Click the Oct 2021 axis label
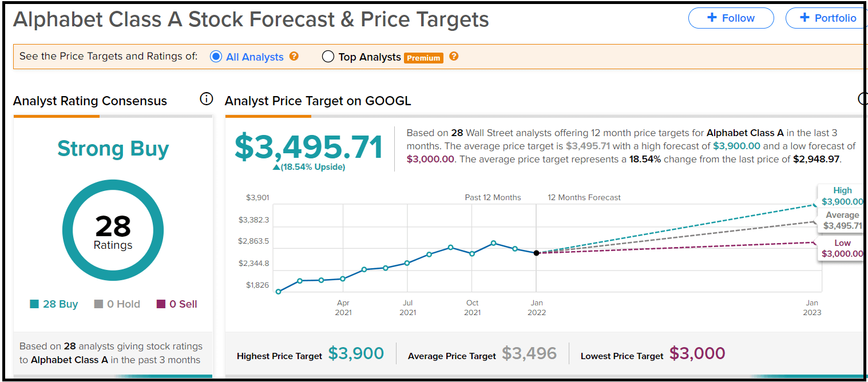The height and width of the screenshot is (382, 868). (472, 308)
